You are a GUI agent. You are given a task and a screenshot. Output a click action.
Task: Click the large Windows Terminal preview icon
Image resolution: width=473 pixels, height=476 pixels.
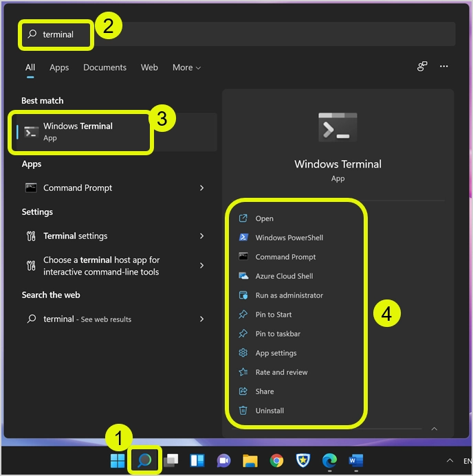(x=338, y=127)
